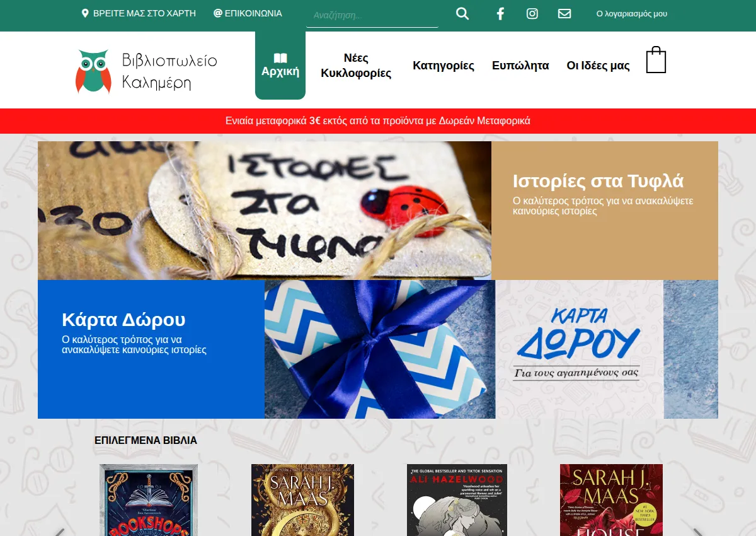This screenshot has height=536, width=756.
Task: Open the Νέες Κυκλοφορίες menu item
Action: [x=356, y=66]
